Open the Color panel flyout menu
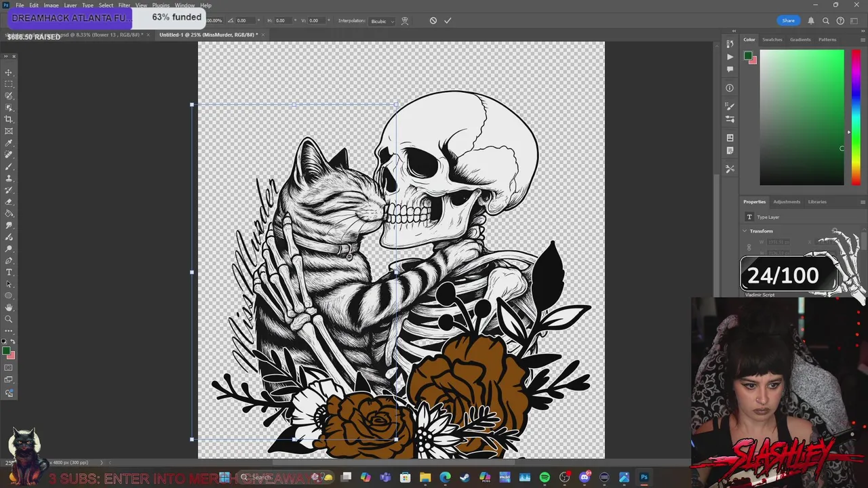The image size is (868, 488). pos(863,39)
